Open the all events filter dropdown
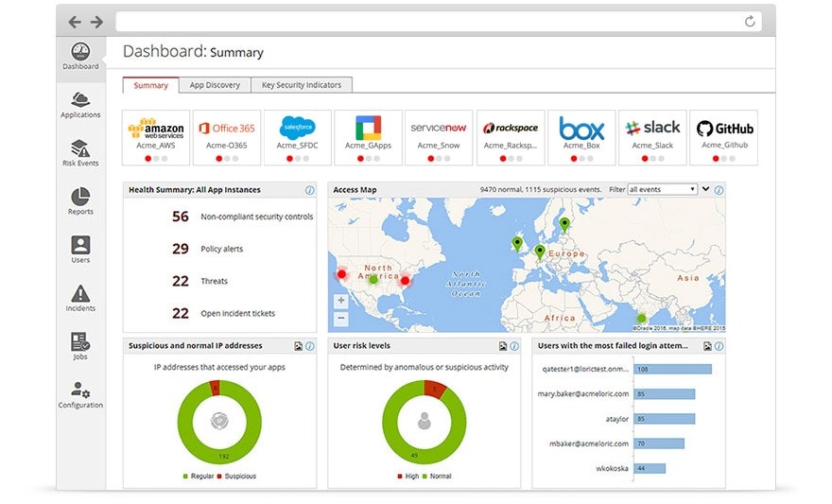Screen dimensions: 832x504 (x=662, y=189)
